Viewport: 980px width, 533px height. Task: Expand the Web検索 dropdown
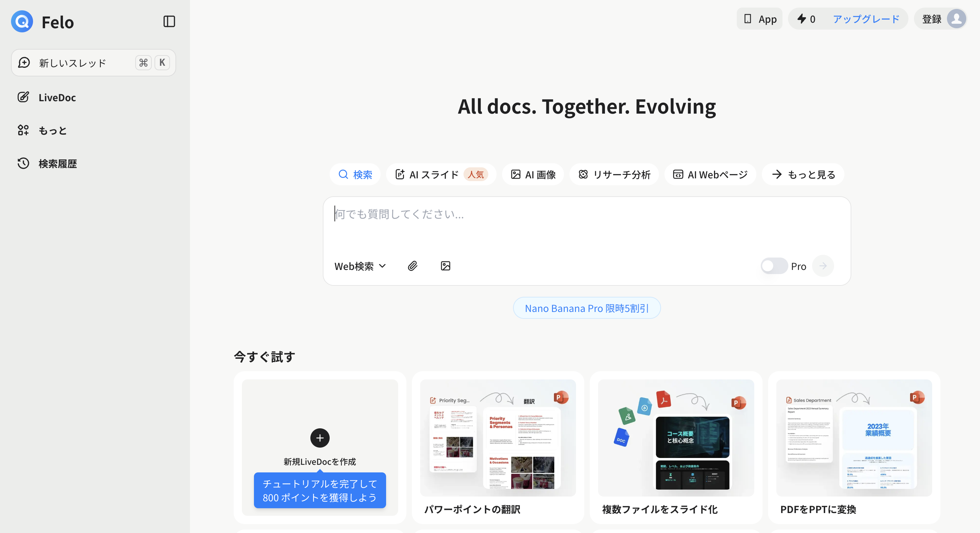(x=360, y=266)
